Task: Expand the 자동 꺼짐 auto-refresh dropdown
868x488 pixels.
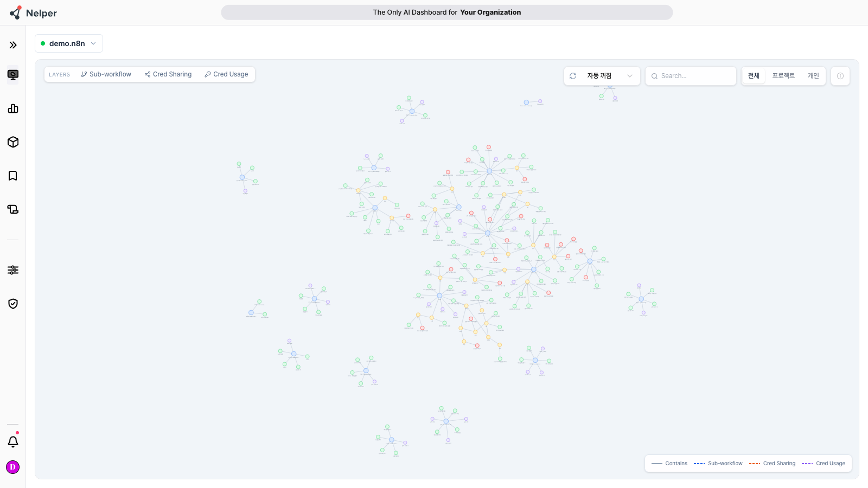Action: click(x=610, y=76)
